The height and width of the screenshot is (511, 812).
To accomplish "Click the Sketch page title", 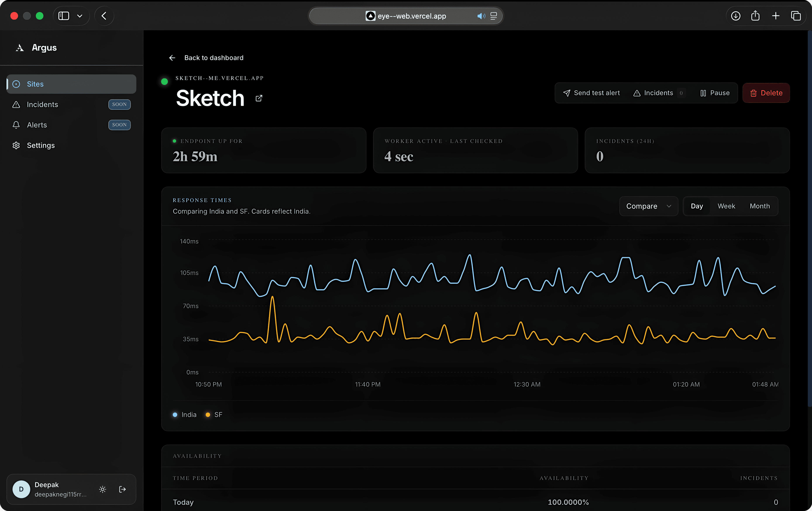I will pyautogui.click(x=210, y=98).
